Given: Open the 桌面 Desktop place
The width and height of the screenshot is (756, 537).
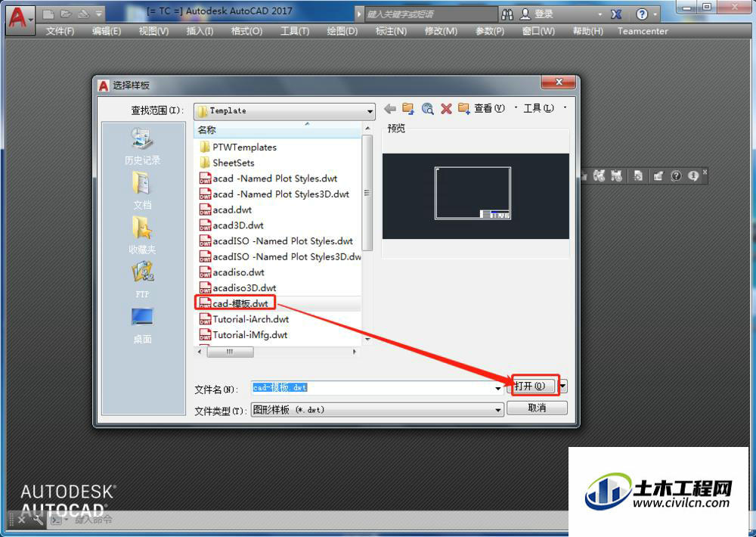Looking at the screenshot, I should pyautogui.click(x=142, y=326).
